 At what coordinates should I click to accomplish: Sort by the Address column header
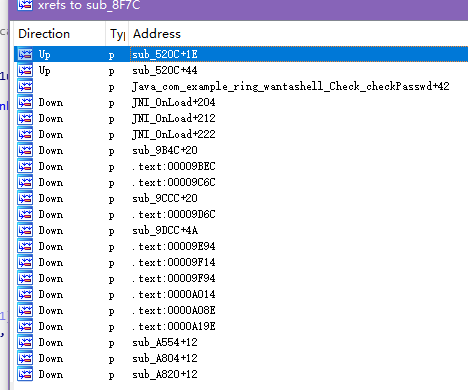(298, 34)
